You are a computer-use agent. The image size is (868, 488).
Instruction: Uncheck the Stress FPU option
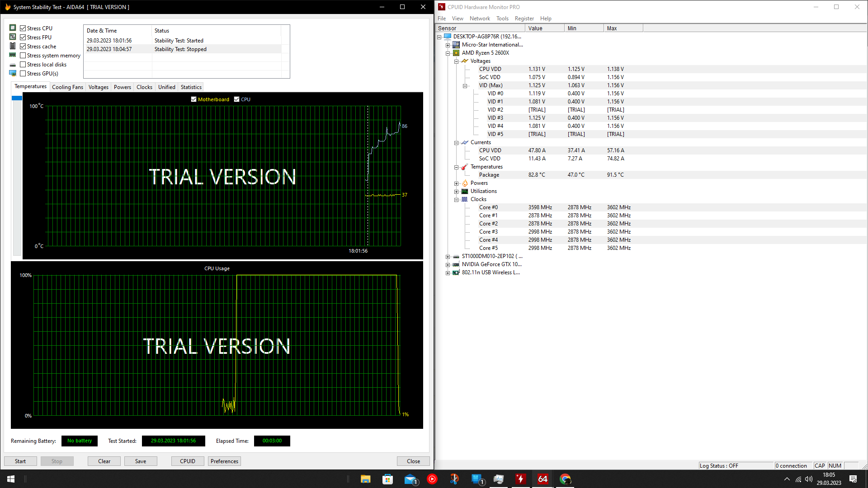[x=23, y=38]
